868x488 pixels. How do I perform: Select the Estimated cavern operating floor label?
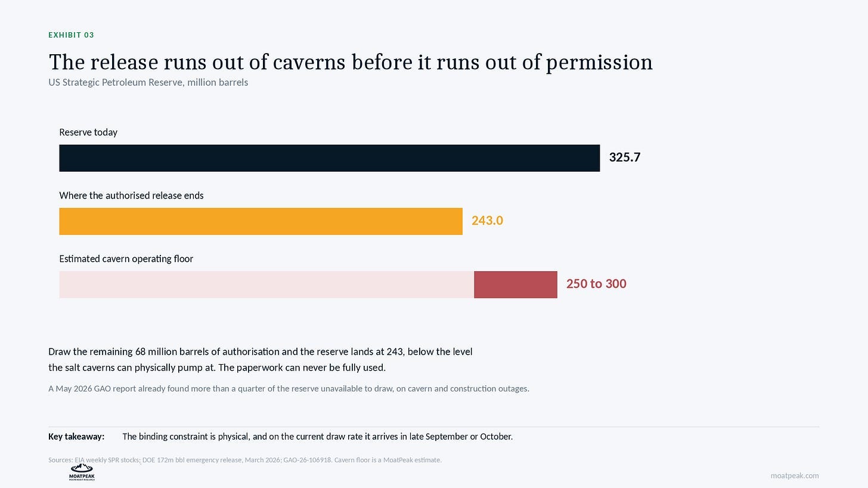point(126,259)
